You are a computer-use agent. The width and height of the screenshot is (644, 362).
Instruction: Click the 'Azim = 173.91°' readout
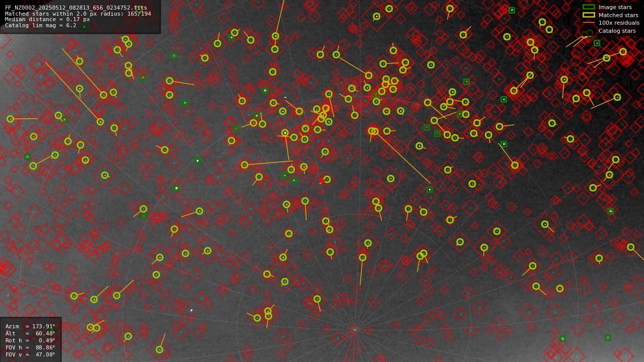[30, 327]
